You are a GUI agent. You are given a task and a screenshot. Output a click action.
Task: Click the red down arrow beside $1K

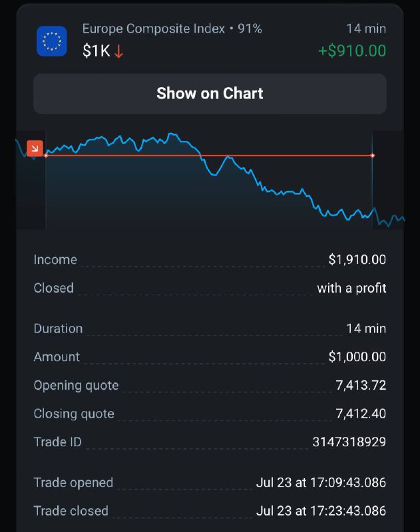tap(118, 52)
